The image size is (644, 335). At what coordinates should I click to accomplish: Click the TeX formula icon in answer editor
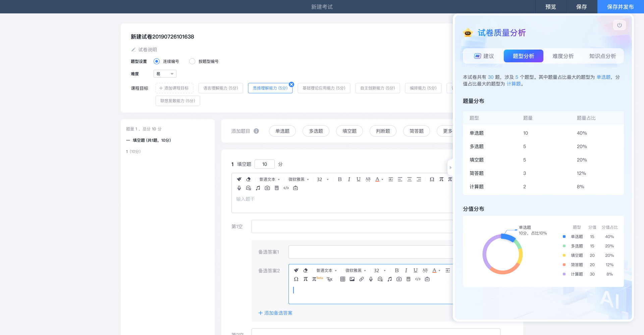(x=330, y=279)
